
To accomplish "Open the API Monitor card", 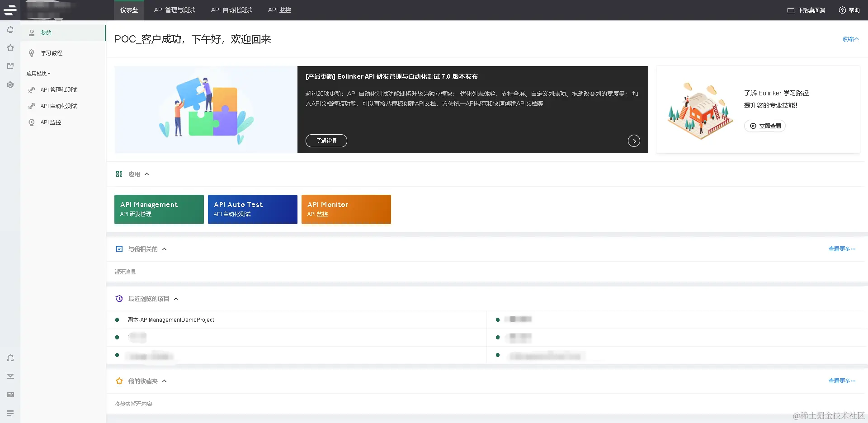I will click(x=346, y=209).
